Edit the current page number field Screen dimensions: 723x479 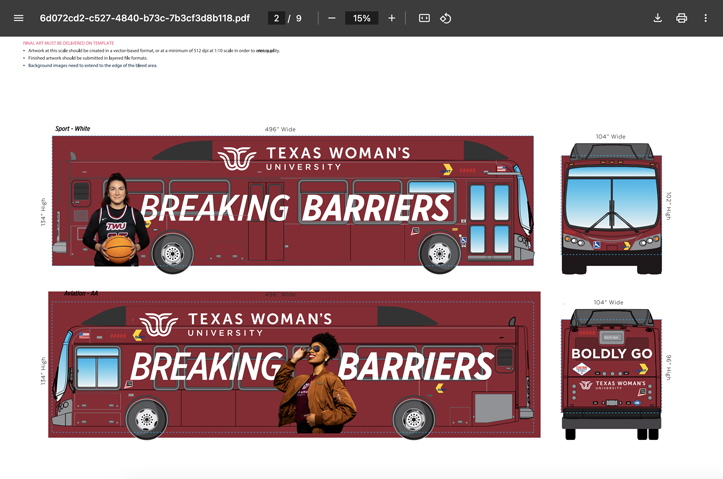276,18
